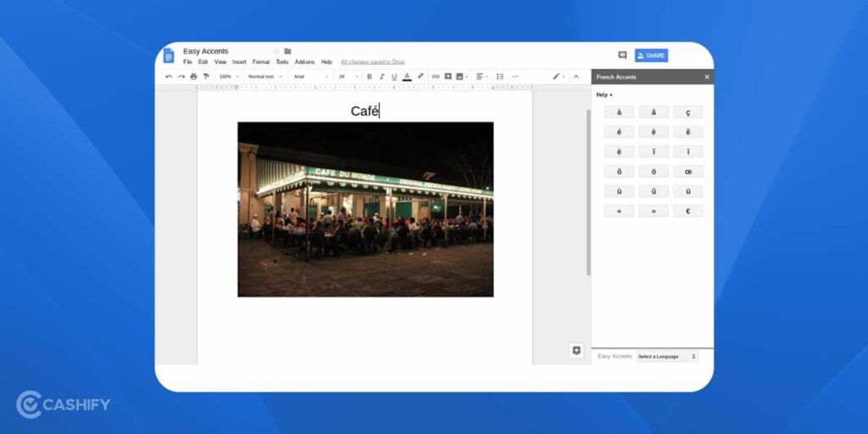
Task: Open line spacing options
Action: (x=500, y=76)
